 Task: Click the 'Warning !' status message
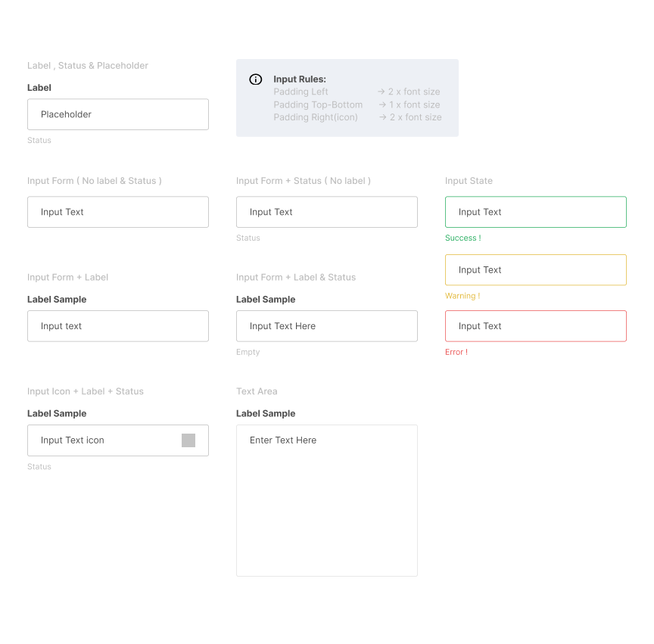coord(462,296)
